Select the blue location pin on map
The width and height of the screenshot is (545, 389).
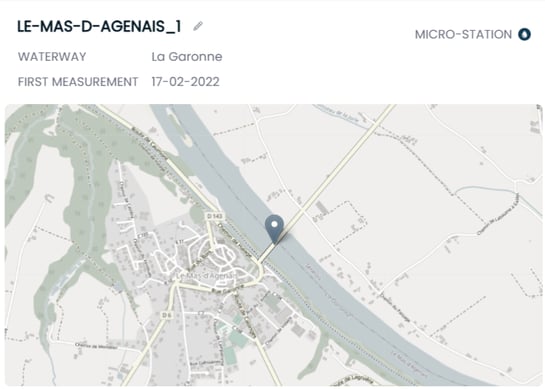tap(274, 229)
